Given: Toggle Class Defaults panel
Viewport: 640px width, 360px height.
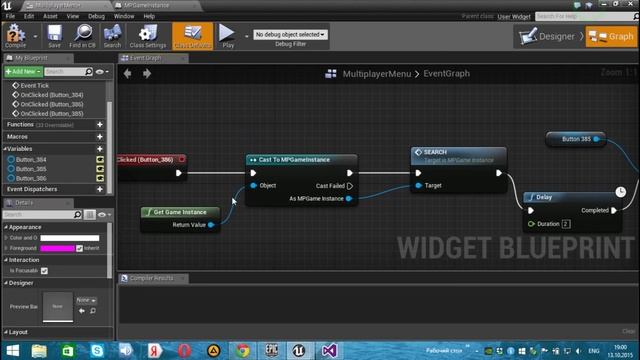Looking at the screenshot, I should (193, 36).
